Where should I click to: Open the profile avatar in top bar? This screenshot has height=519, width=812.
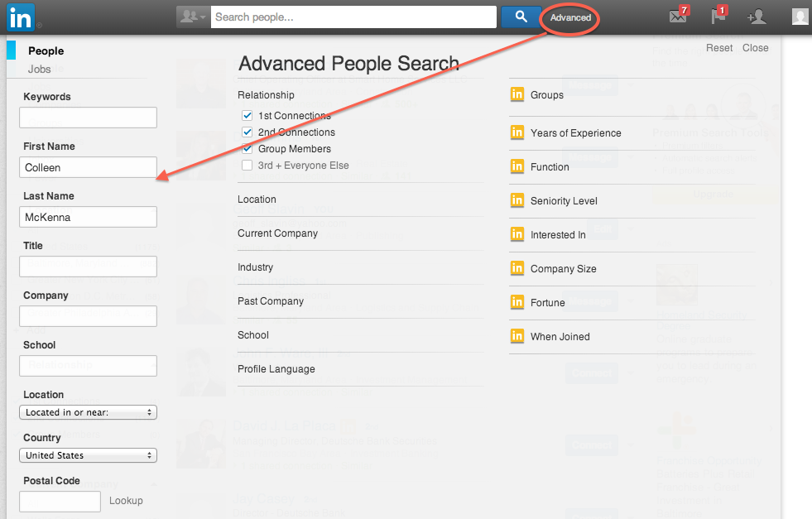click(x=800, y=17)
